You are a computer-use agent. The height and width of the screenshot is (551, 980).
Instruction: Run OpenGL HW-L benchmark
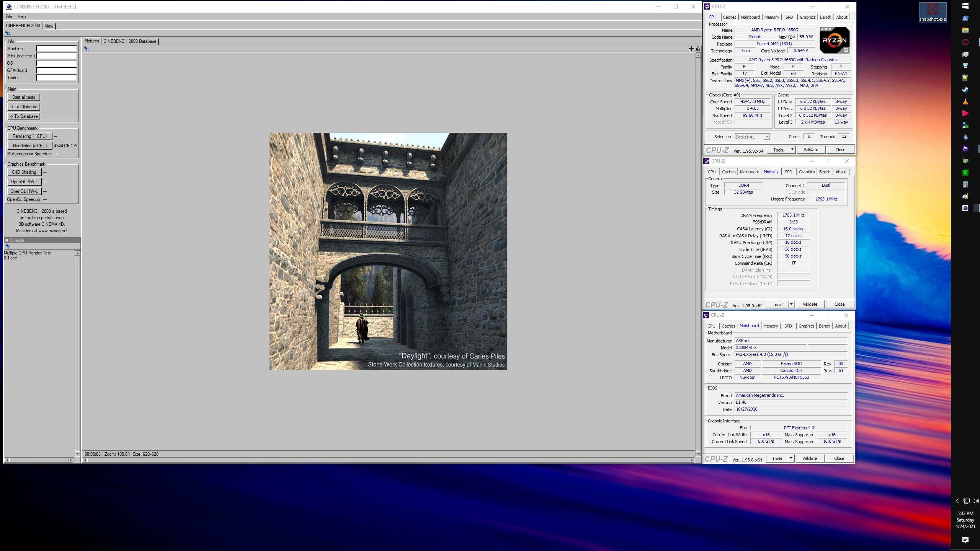pos(24,191)
